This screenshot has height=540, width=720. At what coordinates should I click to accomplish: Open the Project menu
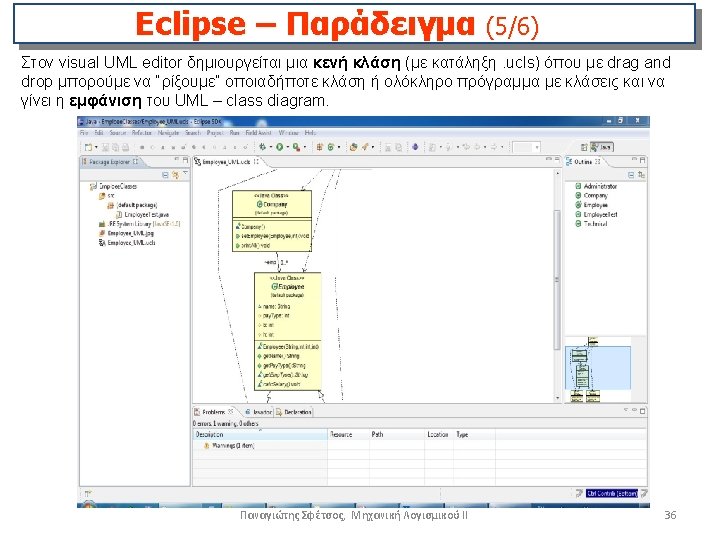tap(215, 133)
